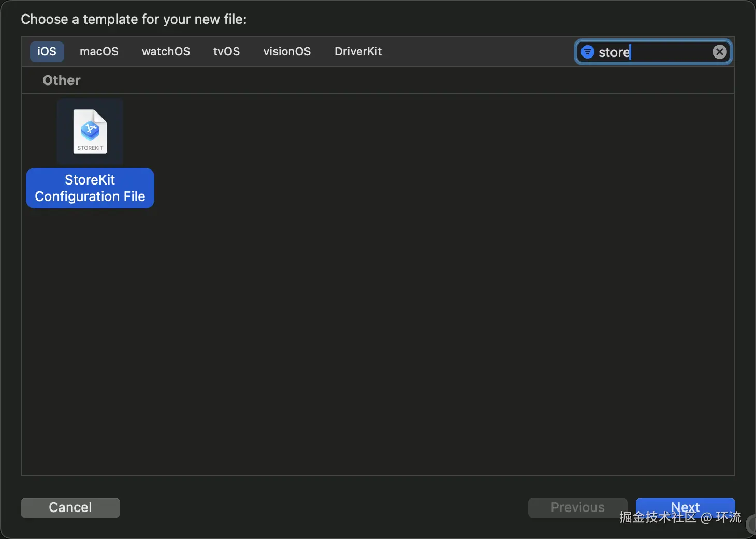Focus the template filter field containing 'store'
Viewport: 756px width, 539px height.
point(653,52)
